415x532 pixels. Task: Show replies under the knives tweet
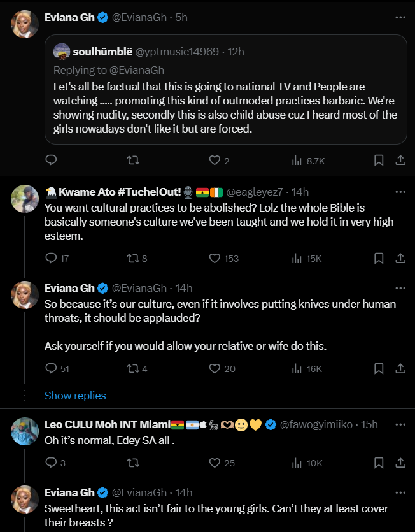(75, 396)
